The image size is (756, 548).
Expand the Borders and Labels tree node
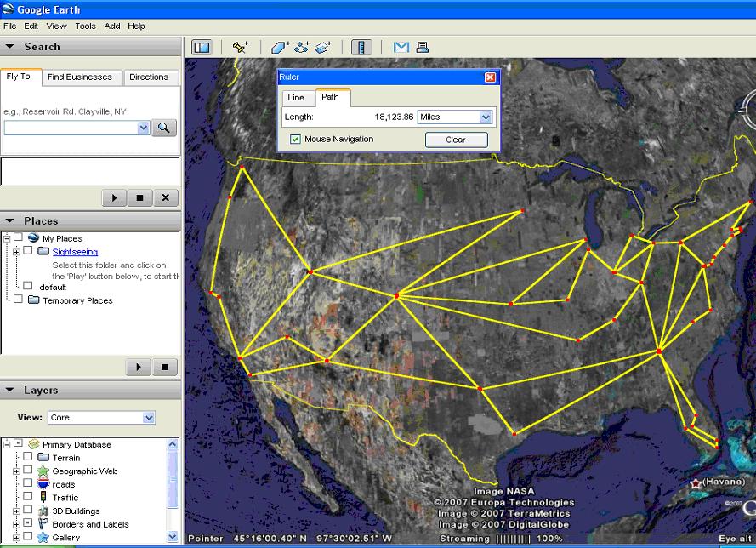16,524
